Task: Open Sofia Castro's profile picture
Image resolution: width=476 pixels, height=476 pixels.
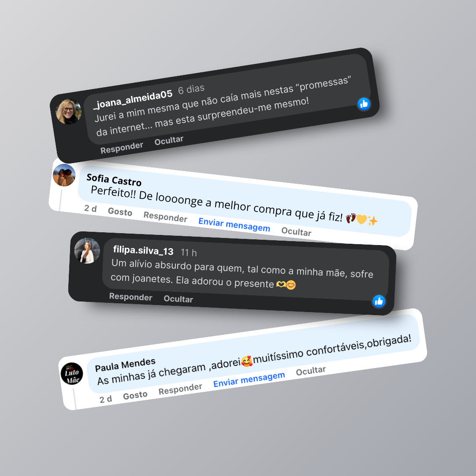Action: [x=64, y=175]
